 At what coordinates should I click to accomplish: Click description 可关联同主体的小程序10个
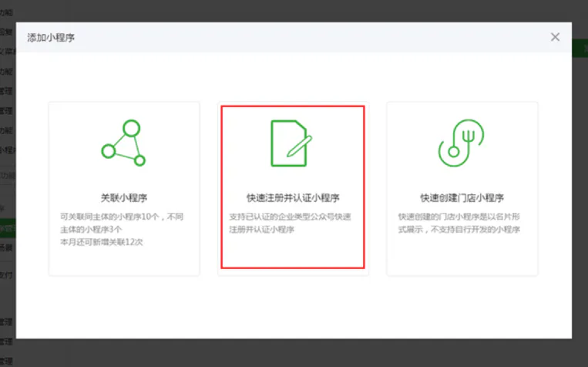122,223
